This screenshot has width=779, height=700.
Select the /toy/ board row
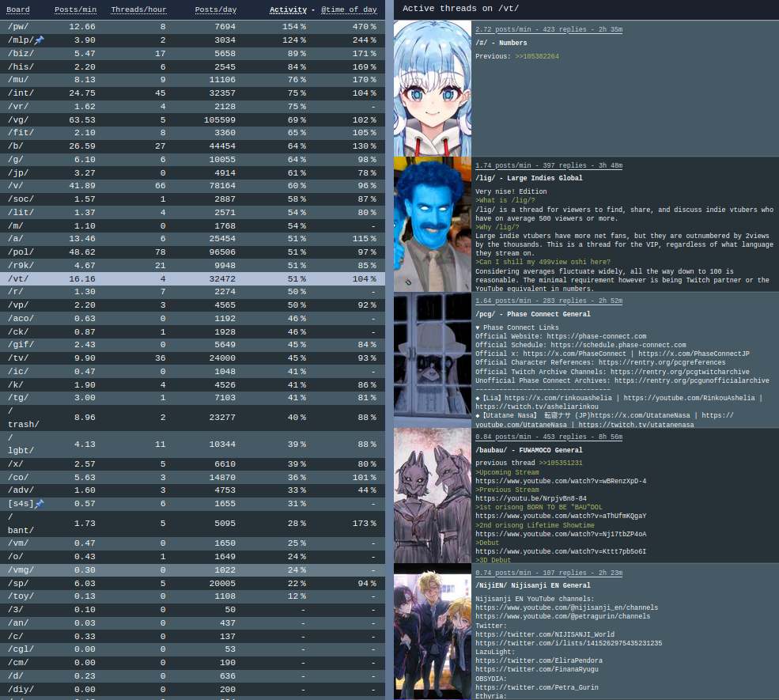pos(192,596)
